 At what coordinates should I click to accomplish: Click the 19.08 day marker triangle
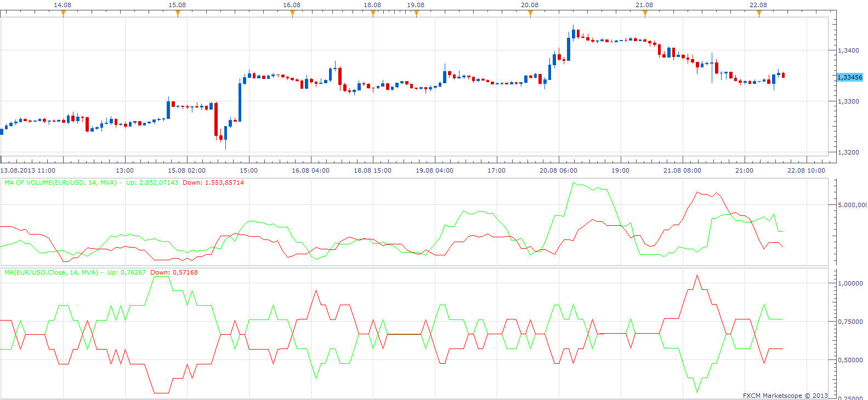(416, 13)
